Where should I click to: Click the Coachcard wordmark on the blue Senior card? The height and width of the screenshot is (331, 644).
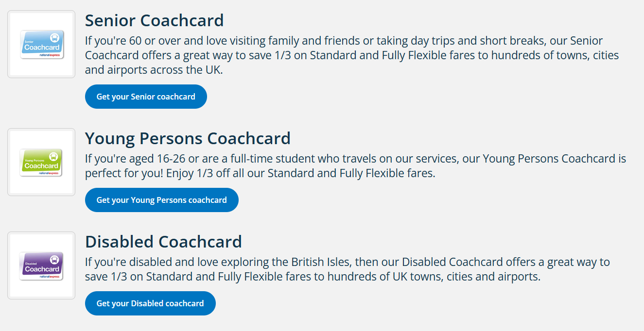click(41, 48)
